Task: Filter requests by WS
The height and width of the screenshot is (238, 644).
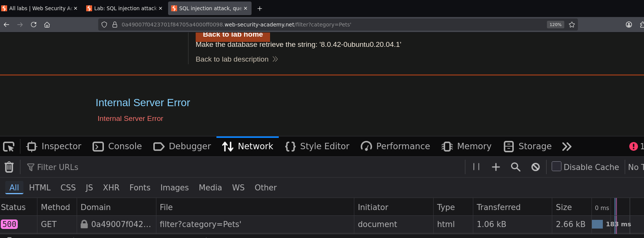Action: (238, 188)
